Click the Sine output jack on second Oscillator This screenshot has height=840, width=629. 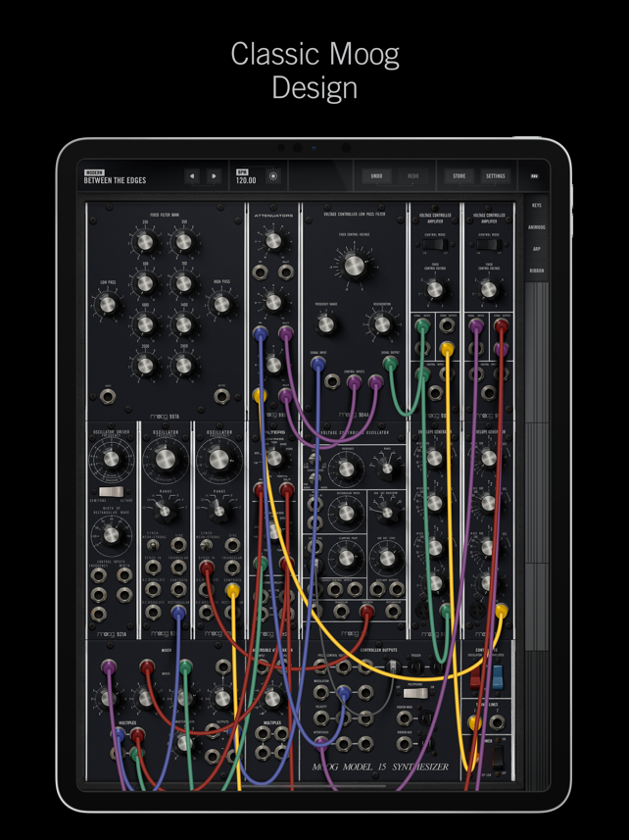[232, 545]
